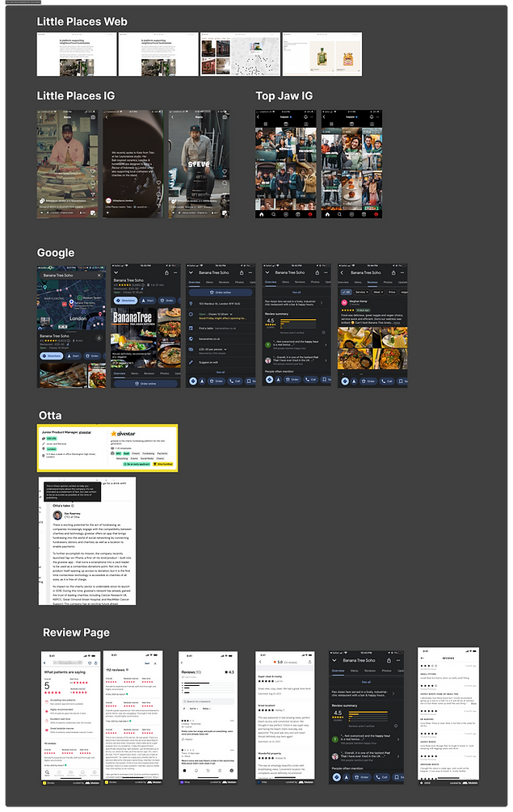Click Directions button on Google map screenshot
Viewport: 513px width, 812px height.
point(52,356)
